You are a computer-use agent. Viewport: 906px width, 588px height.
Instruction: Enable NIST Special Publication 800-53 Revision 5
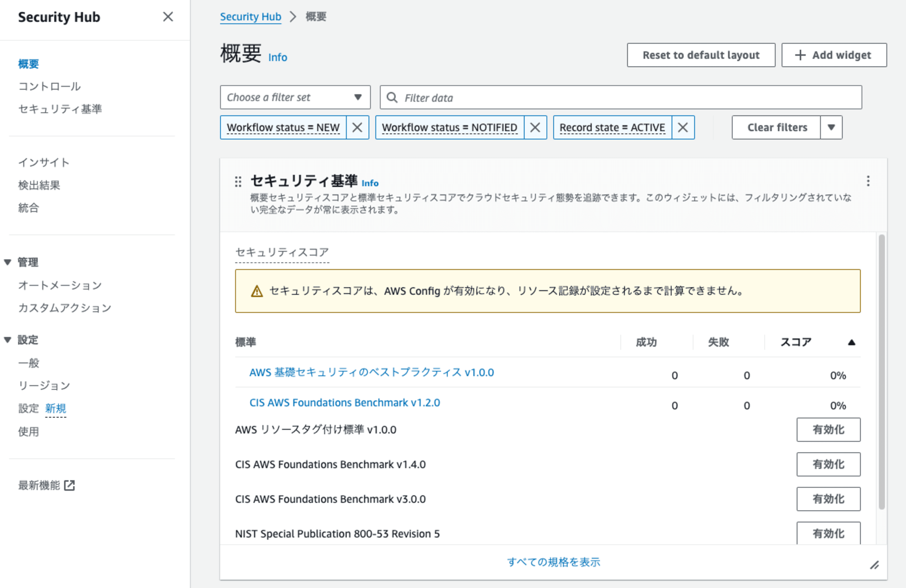(828, 533)
